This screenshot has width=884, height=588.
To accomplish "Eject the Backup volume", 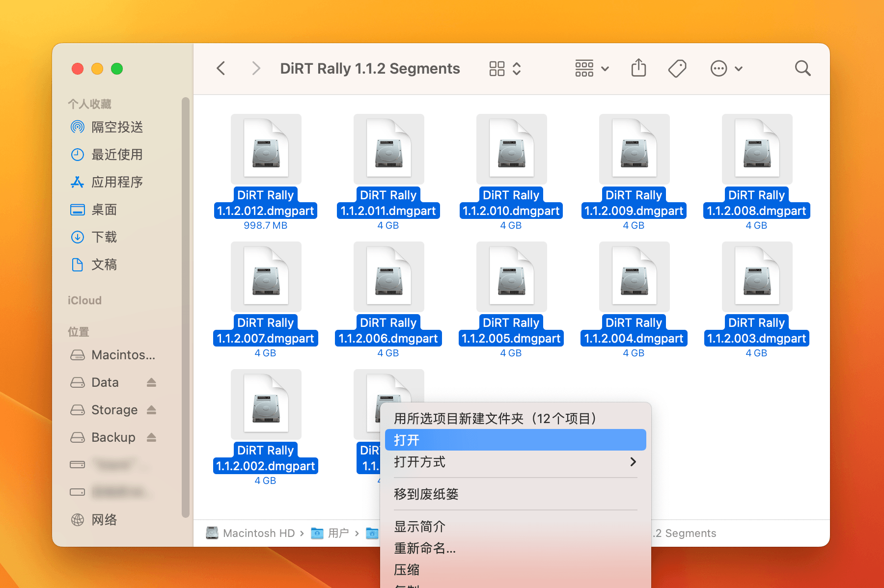I will coord(151,437).
